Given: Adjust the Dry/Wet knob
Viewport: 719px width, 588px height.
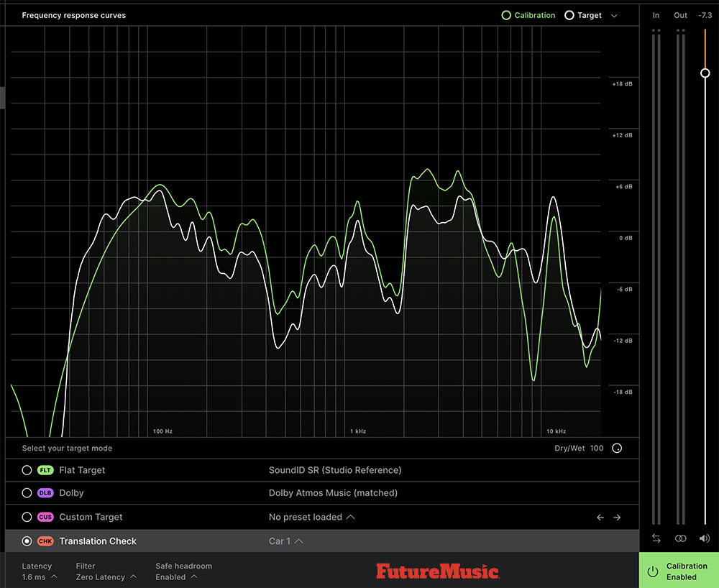Looking at the screenshot, I should tap(617, 449).
